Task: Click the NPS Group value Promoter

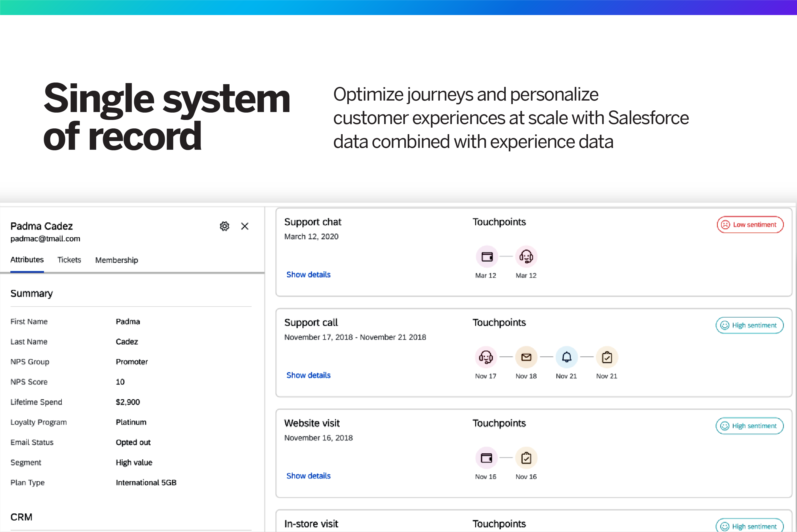Action: (132, 362)
